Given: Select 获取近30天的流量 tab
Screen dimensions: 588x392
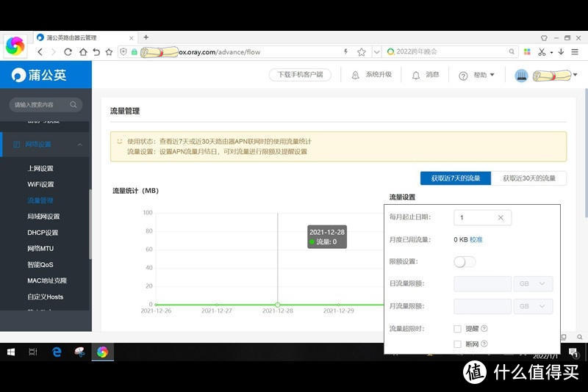Looking at the screenshot, I should tap(528, 178).
